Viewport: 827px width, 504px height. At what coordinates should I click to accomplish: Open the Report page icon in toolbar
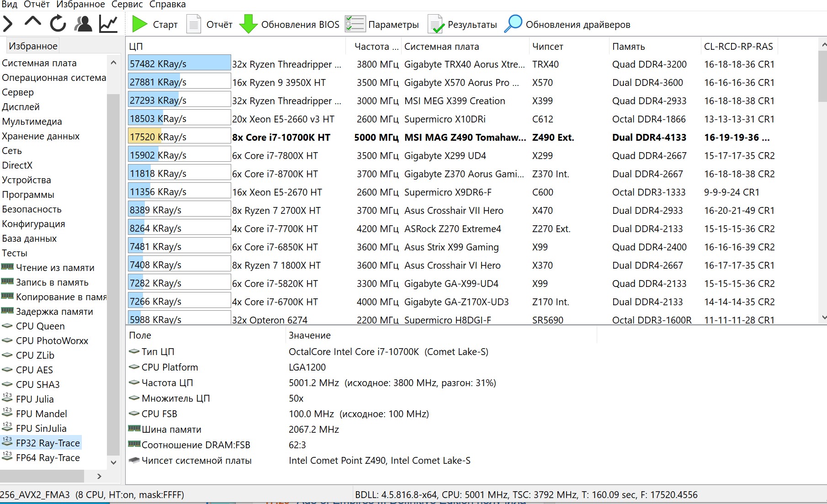point(194,24)
